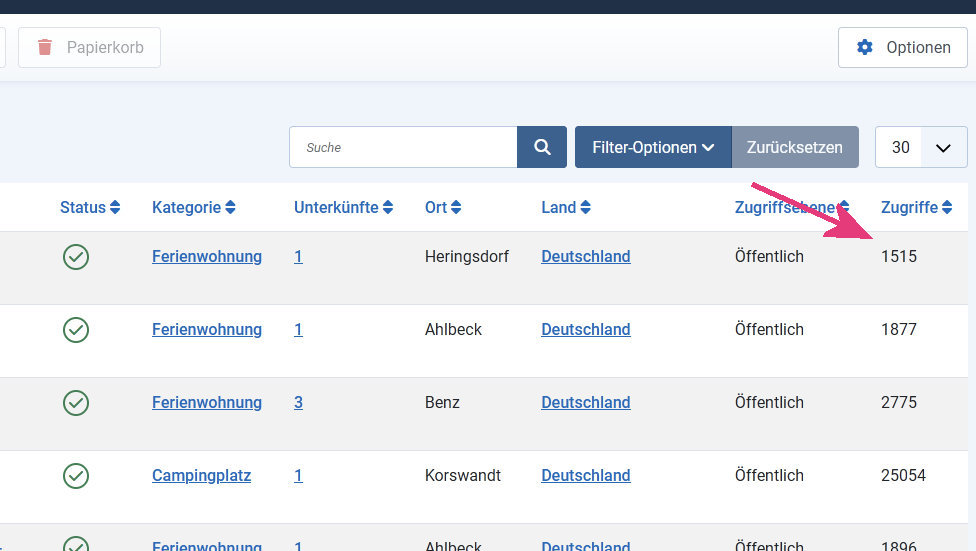Sort table by Zugriffe column

916,208
